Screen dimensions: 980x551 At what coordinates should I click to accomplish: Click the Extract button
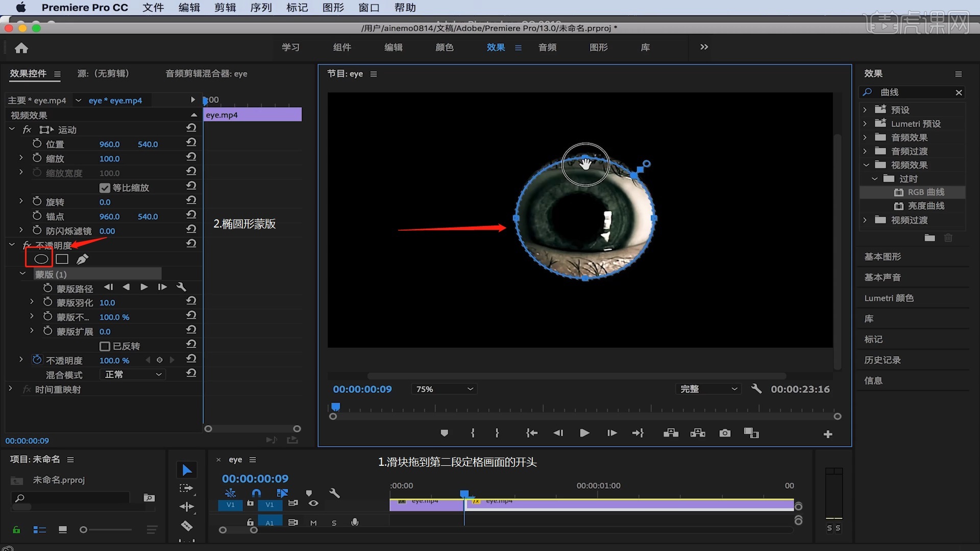click(x=698, y=433)
